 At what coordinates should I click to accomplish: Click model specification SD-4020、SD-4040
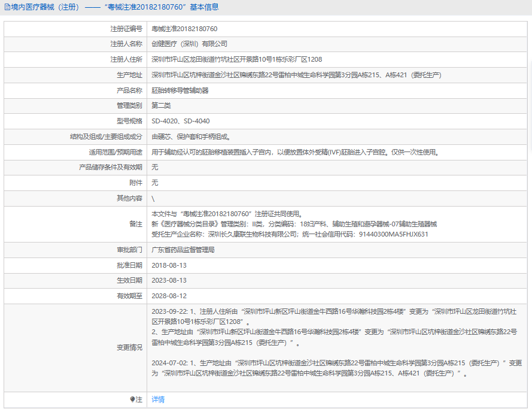coord(181,121)
